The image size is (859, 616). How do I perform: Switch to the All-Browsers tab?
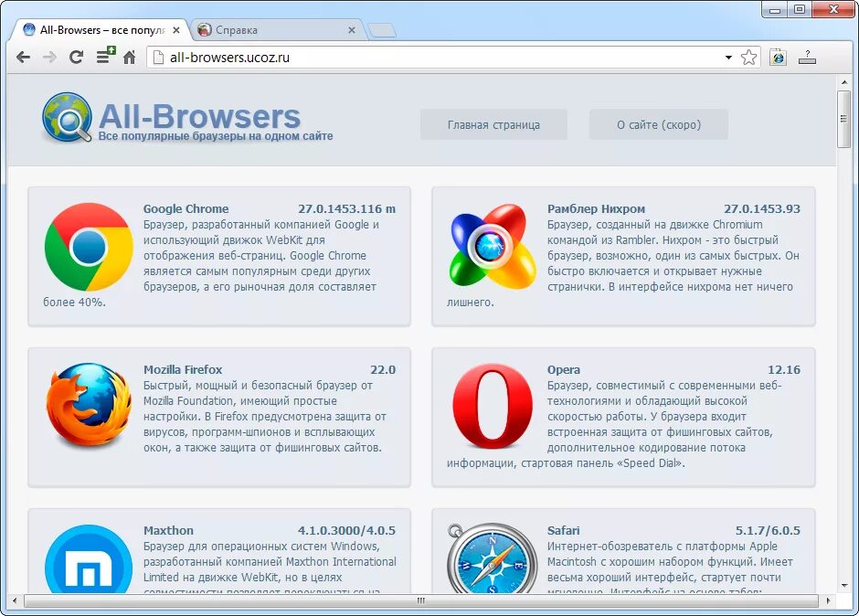99,30
